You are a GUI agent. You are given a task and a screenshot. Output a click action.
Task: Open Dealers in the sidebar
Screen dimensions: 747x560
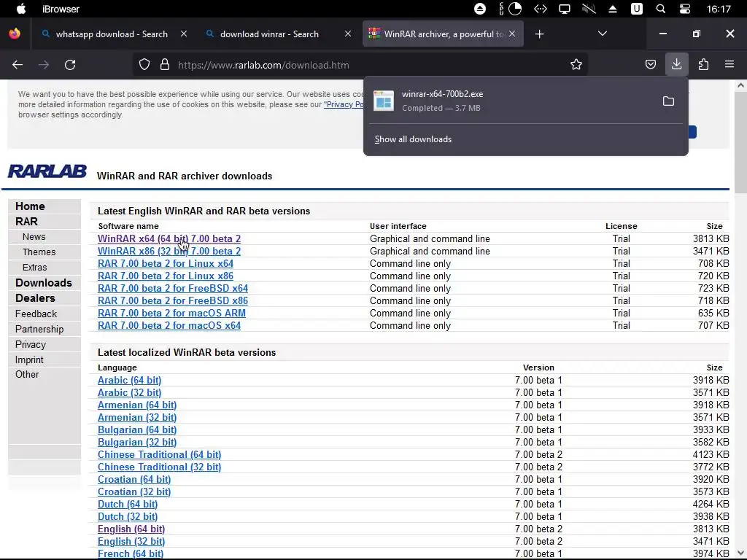(x=35, y=298)
